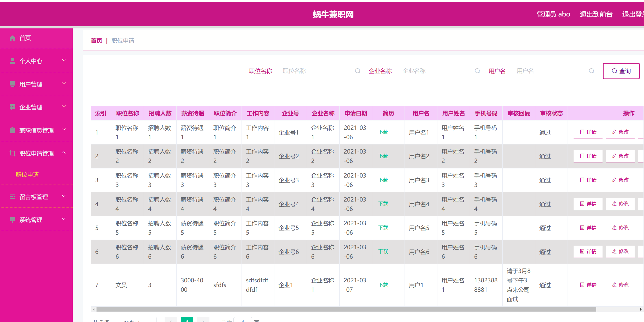Viewport: 644px width, 322px height.
Task: Click the magnifier icon in the 用户名 field
Action: (591, 71)
